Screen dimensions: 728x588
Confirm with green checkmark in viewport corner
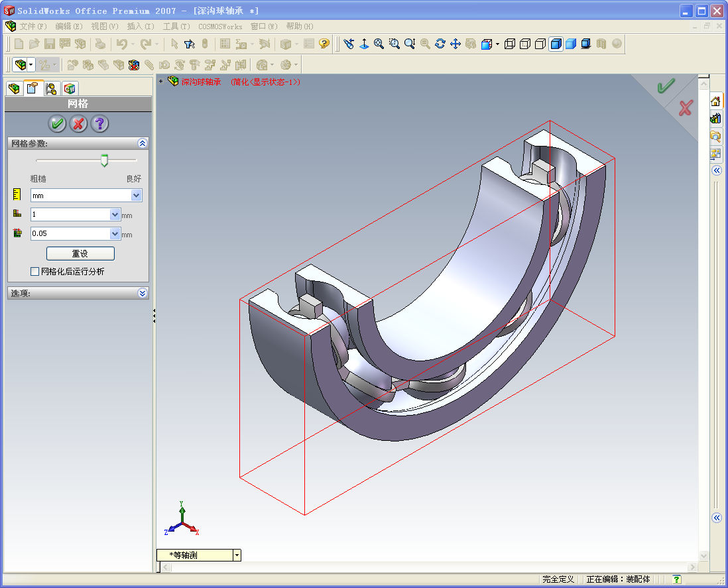pos(666,86)
